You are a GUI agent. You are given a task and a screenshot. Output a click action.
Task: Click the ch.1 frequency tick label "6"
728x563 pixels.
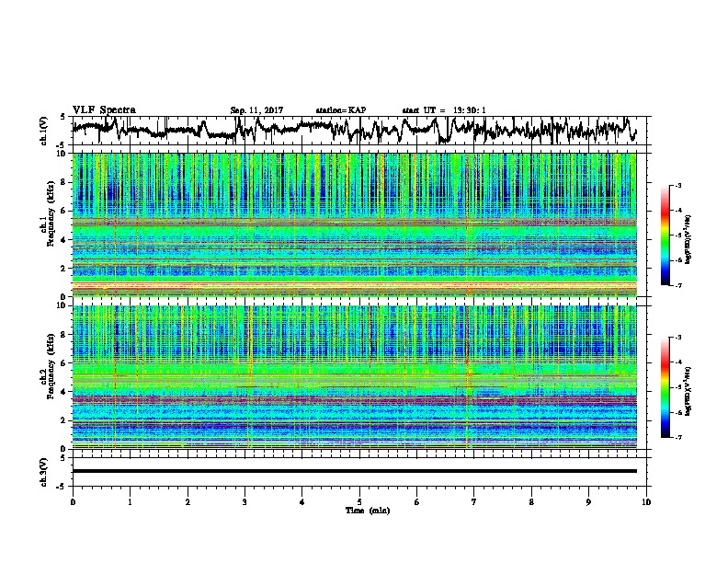63,211
